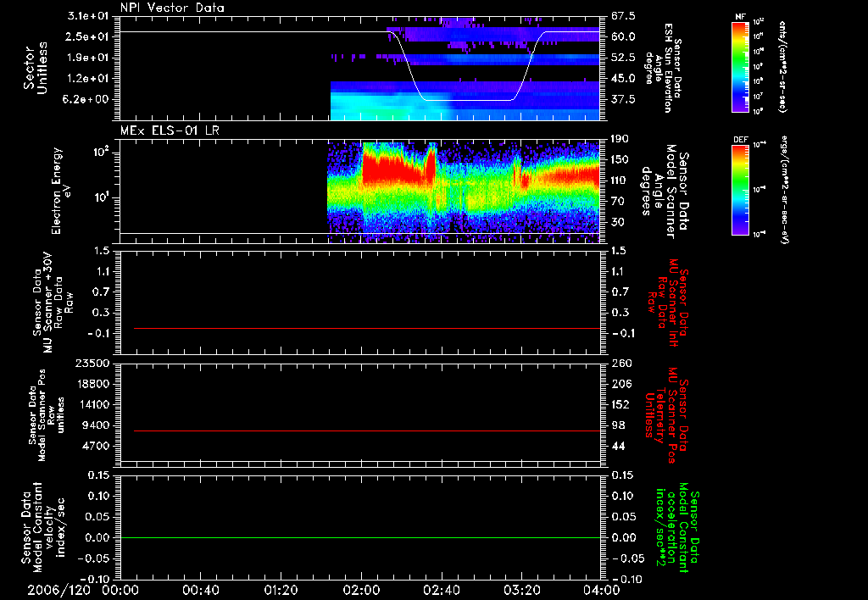Click the "44" telemetry tick label
The height and width of the screenshot is (600, 868).
[618, 446]
